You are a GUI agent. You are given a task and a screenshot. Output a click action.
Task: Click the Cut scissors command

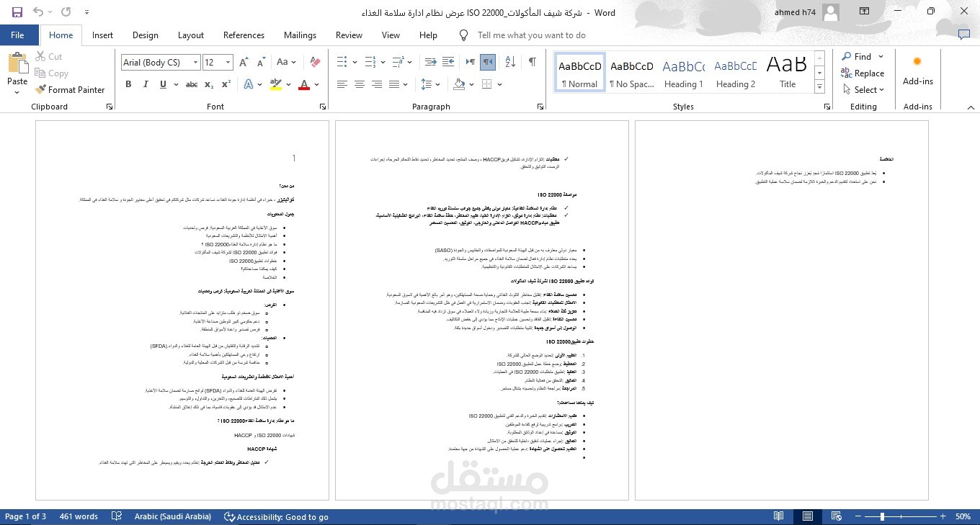[48, 56]
